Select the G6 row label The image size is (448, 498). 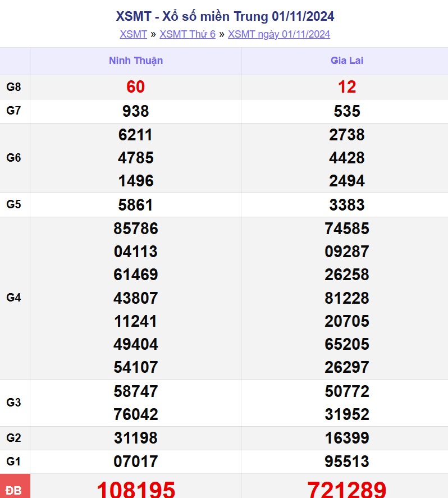pyautogui.click(x=14, y=158)
